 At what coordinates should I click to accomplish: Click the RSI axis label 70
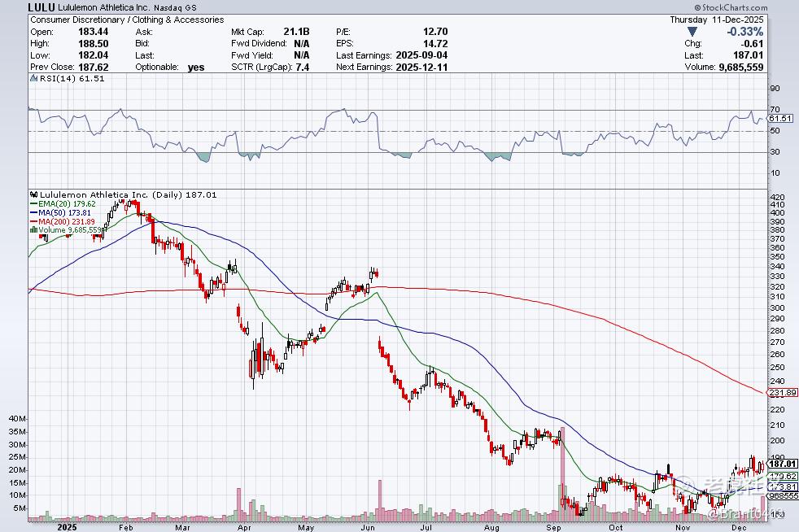(775, 109)
